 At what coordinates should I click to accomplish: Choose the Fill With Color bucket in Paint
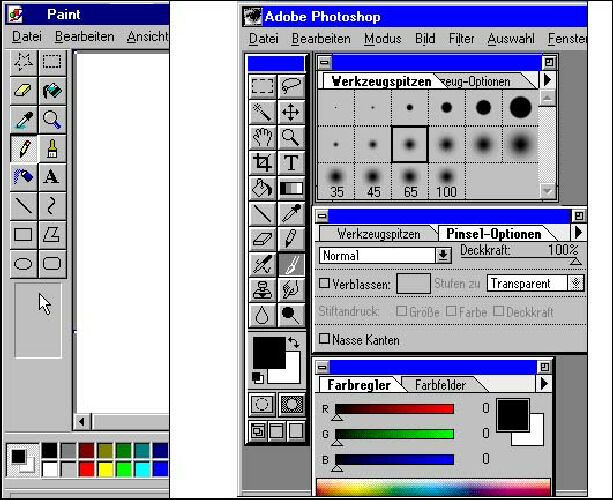(x=52, y=91)
